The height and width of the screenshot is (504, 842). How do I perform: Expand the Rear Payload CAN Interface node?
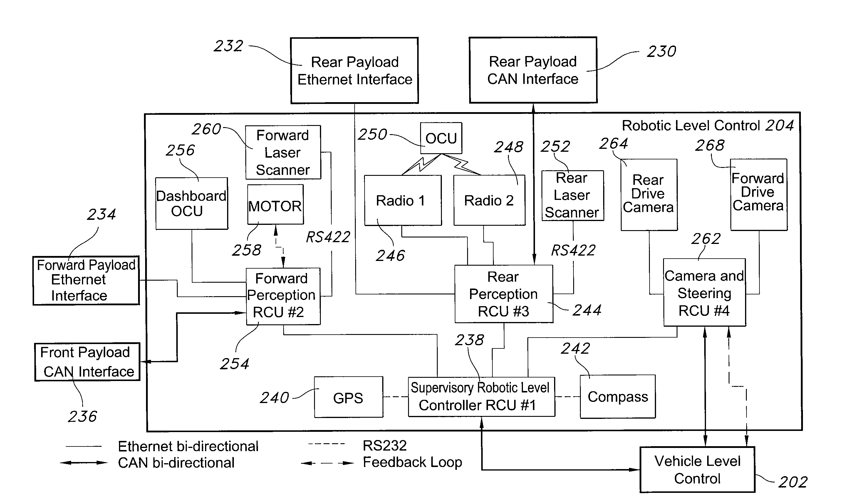pyautogui.click(x=527, y=54)
